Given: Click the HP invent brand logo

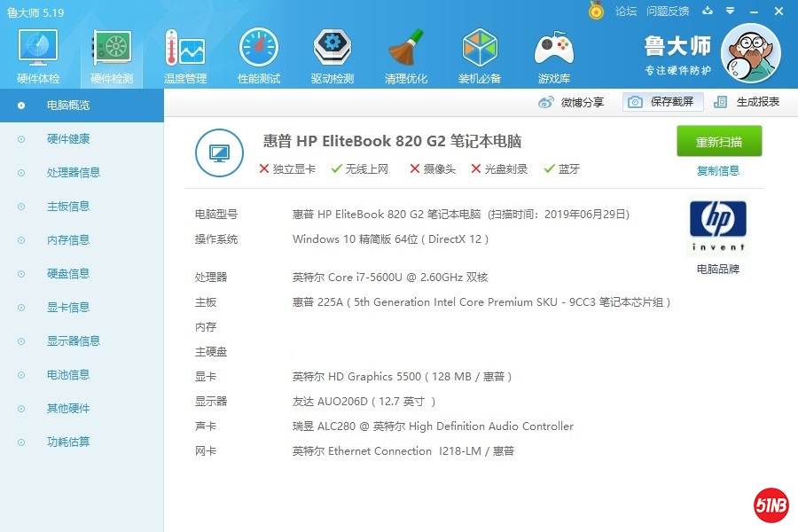Looking at the screenshot, I should pyautogui.click(x=718, y=224).
